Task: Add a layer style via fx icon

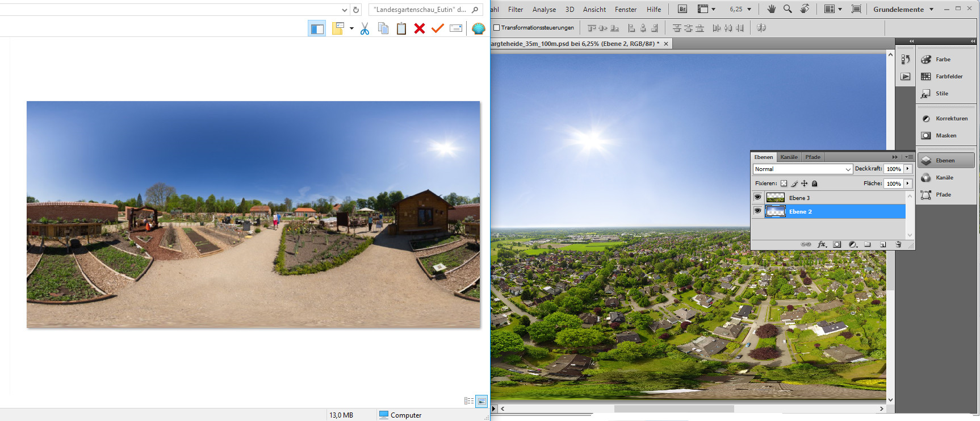Action: (821, 244)
